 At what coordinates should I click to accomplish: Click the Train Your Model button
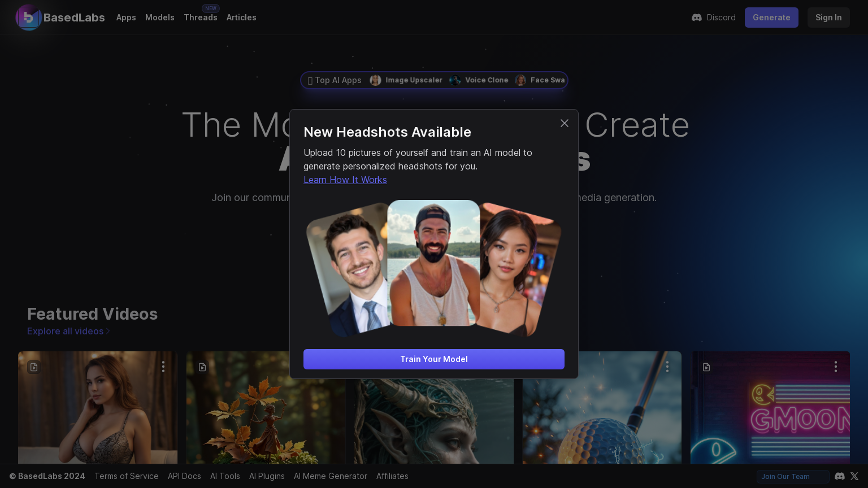tap(433, 359)
